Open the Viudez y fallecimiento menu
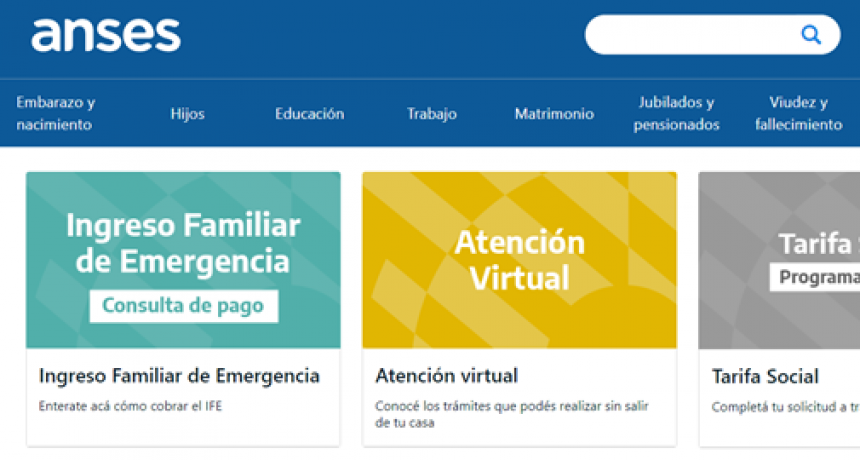The width and height of the screenshot is (860, 460). point(799,113)
